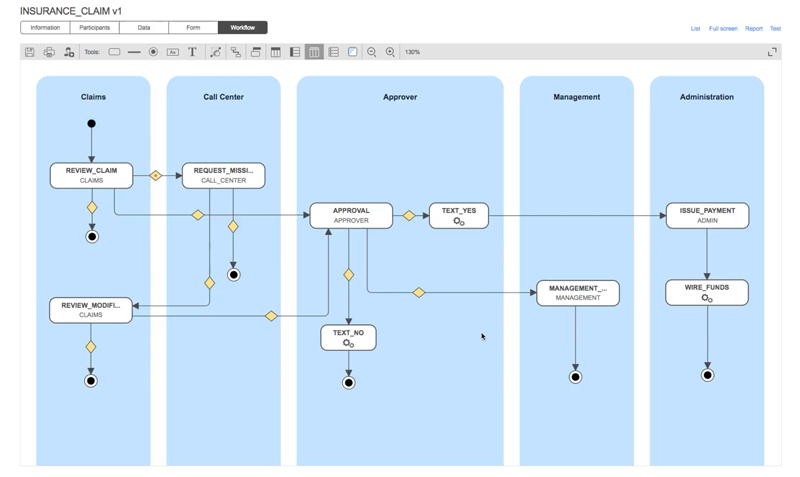The height and width of the screenshot is (477, 800).
Task: Click the zoom out magnifier
Action: (372, 52)
